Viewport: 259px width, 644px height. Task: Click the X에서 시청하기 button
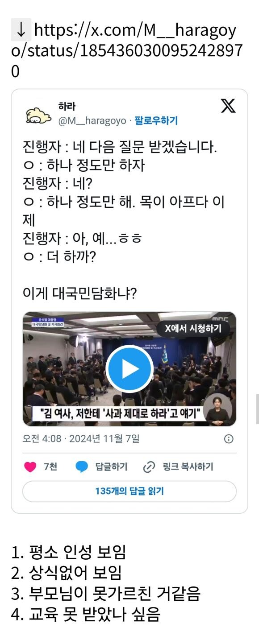pos(192,328)
